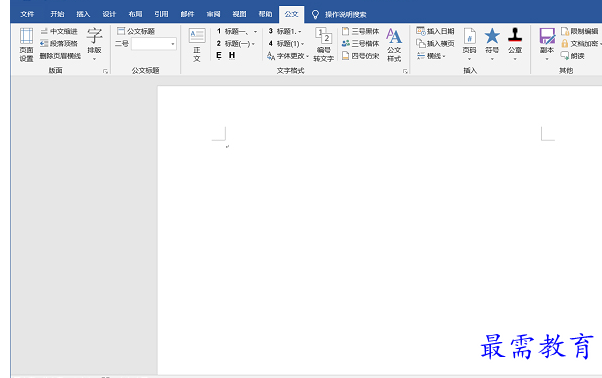Apply 三号黑体 font preset
The image size is (602, 378).
361,31
